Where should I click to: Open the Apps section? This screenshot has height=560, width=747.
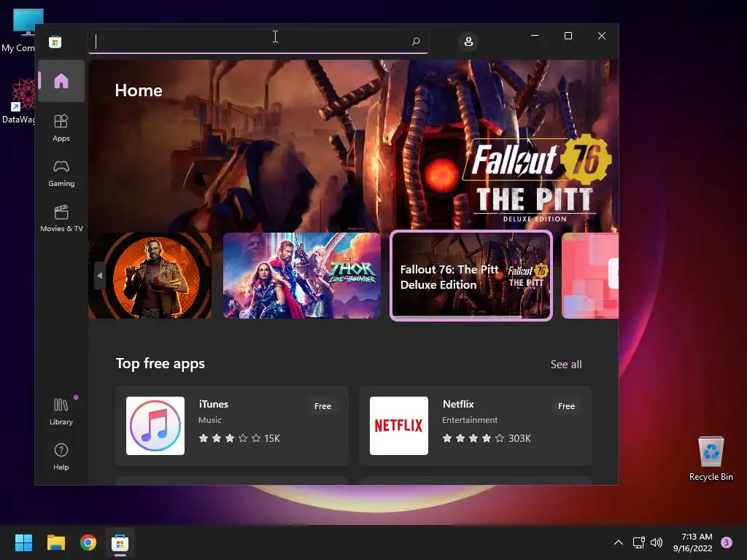(61, 128)
